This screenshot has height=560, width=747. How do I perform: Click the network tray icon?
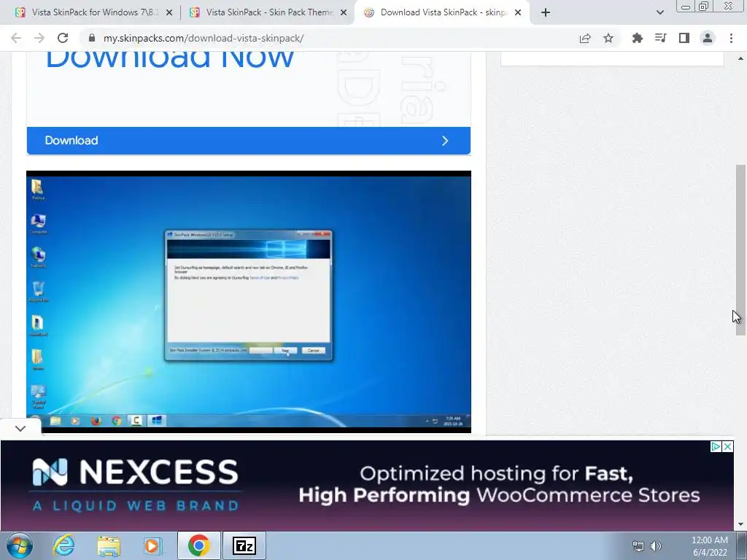(x=638, y=546)
